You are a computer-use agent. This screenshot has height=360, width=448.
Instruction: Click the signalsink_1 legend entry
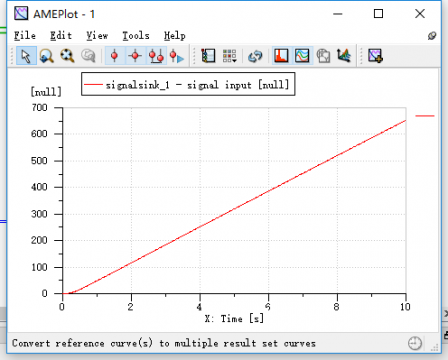pyautogui.click(x=188, y=85)
